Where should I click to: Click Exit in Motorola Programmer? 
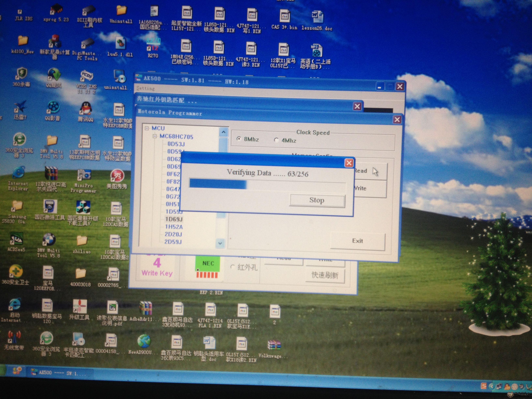(358, 241)
